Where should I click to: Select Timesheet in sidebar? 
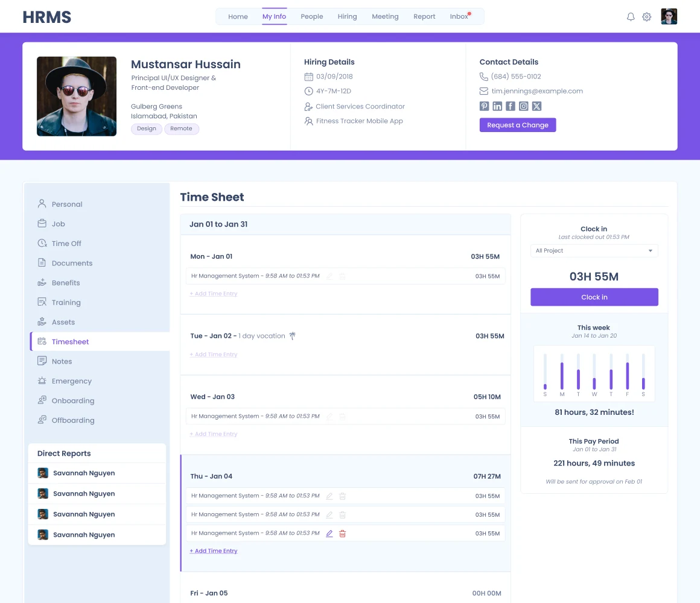pos(100,342)
